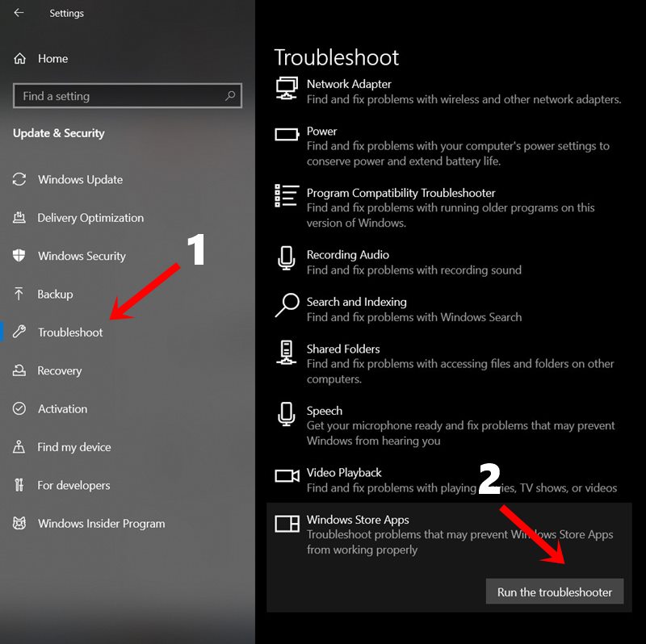Click the Search and Indexing magnifier icon
646x644 pixels.
pyautogui.click(x=287, y=305)
